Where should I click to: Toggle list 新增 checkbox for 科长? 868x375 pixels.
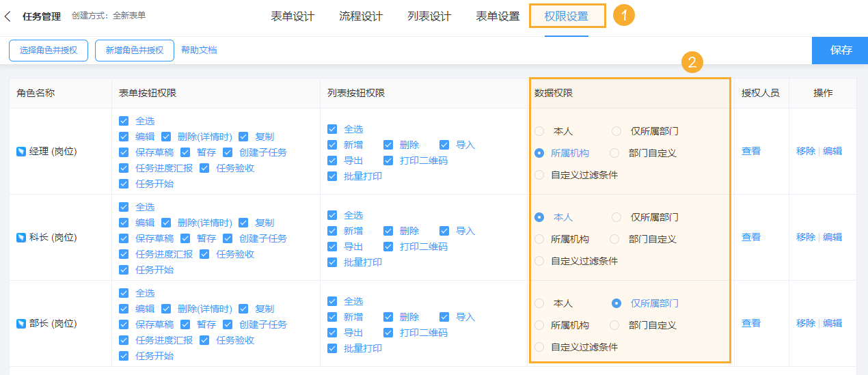coord(332,231)
